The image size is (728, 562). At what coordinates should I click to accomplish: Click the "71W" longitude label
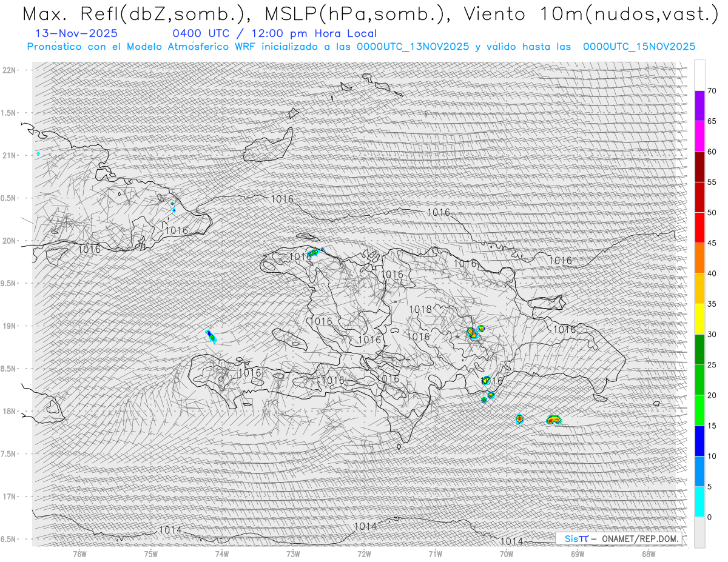click(435, 554)
